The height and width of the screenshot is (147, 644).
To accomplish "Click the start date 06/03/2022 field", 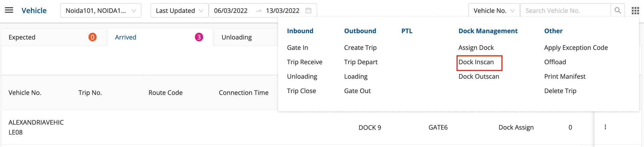I will click(x=231, y=10).
